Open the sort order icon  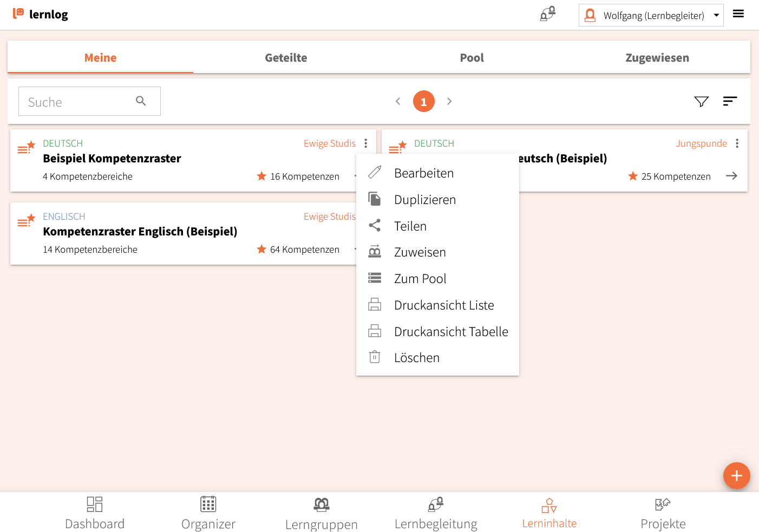(x=730, y=101)
